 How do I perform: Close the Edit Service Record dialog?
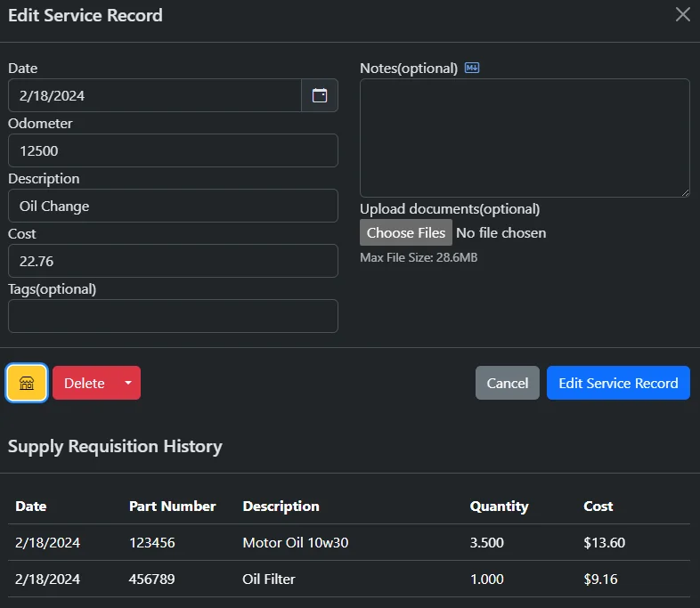point(682,15)
